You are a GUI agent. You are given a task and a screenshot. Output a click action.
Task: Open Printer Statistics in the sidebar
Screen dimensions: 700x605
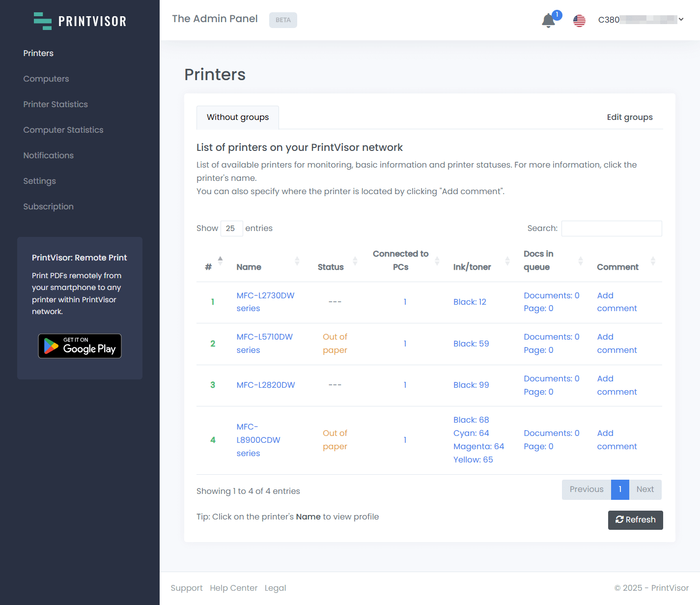[x=56, y=104]
